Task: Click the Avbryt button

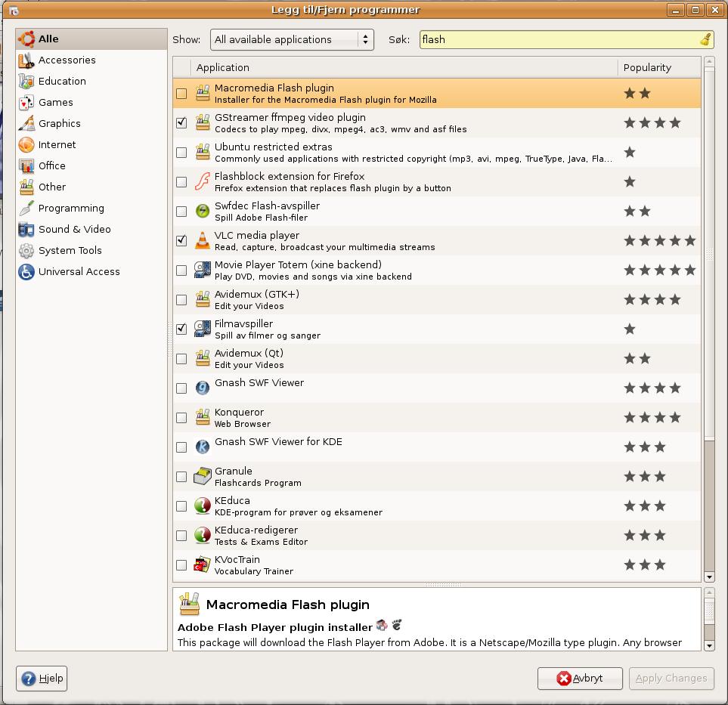Action: click(x=580, y=679)
